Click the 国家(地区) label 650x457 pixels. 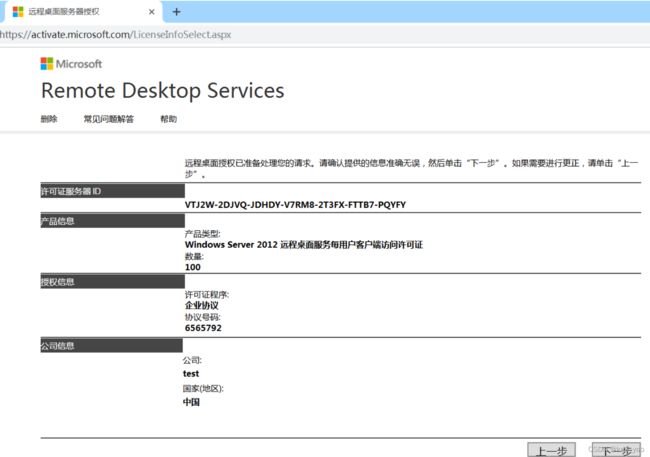(203, 389)
